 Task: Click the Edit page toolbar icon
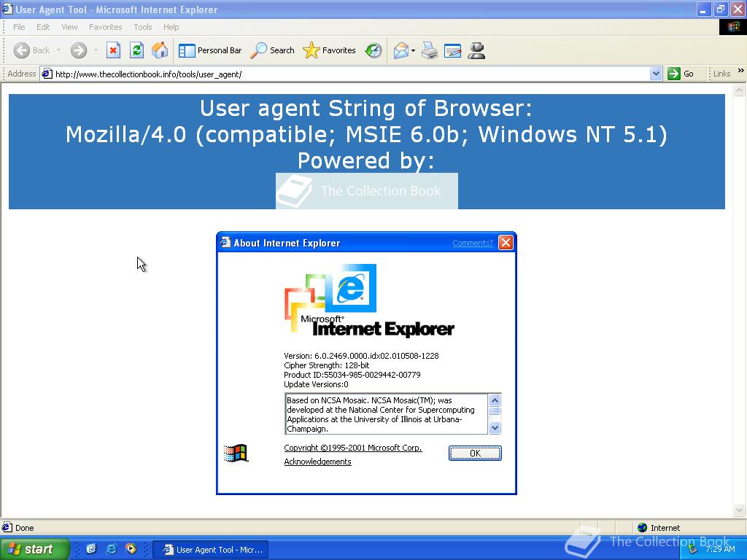click(452, 50)
